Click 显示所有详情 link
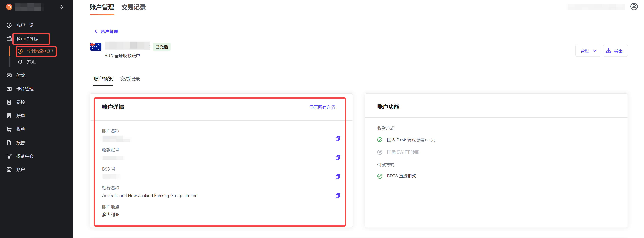The image size is (644, 238). tap(322, 107)
